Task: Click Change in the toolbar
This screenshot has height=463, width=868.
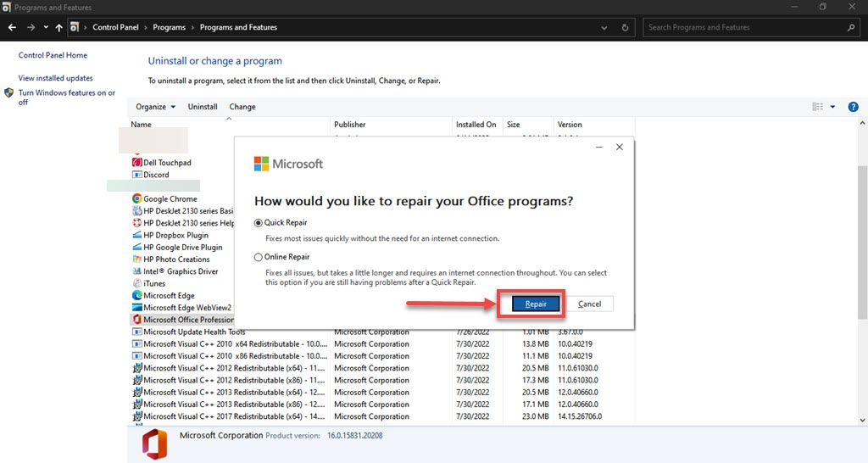Action: [x=242, y=107]
